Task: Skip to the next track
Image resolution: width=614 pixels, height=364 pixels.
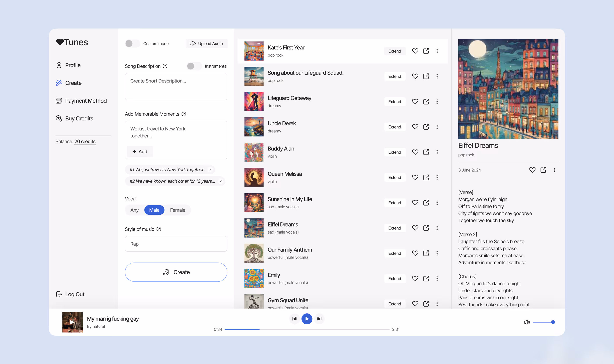Action: [319, 319]
